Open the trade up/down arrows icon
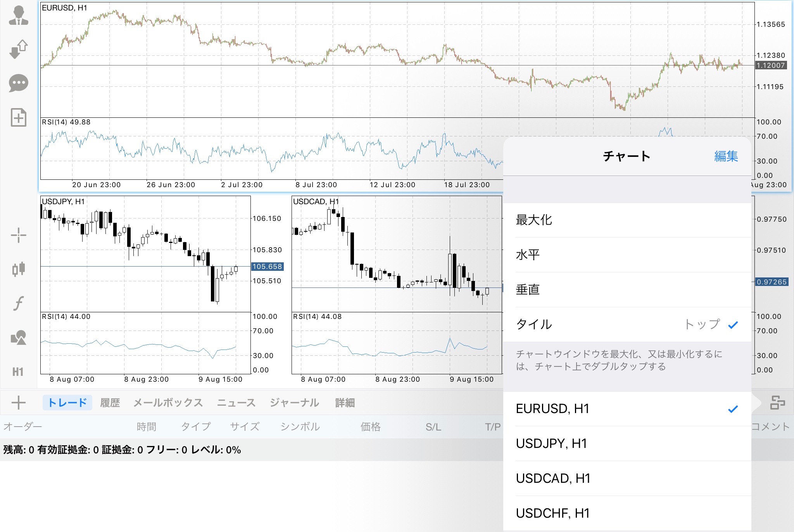Screen dimensions: 794x532 19,49
